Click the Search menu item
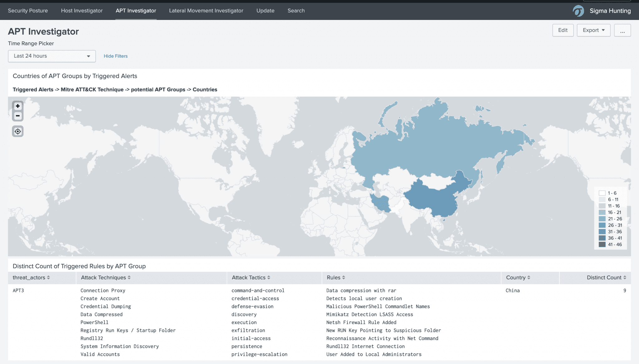The image size is (639, 364). click(296, 10)
